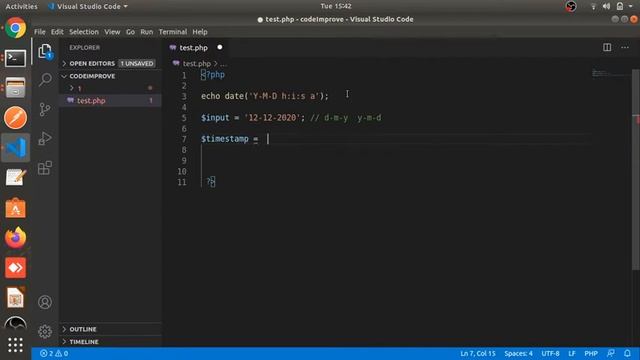Open Postman from the dock
Screen dimensions: 640x360
16,118
